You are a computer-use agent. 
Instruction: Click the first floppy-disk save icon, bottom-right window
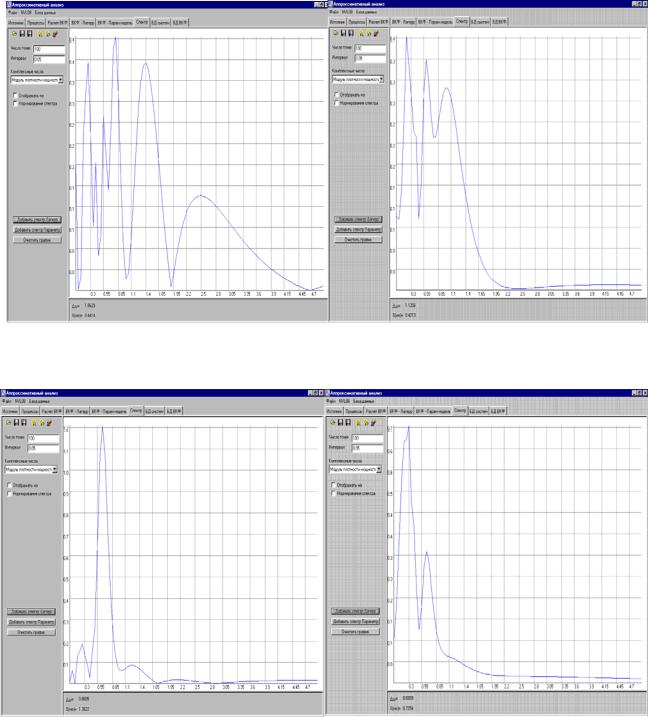(x=340, y=422)
